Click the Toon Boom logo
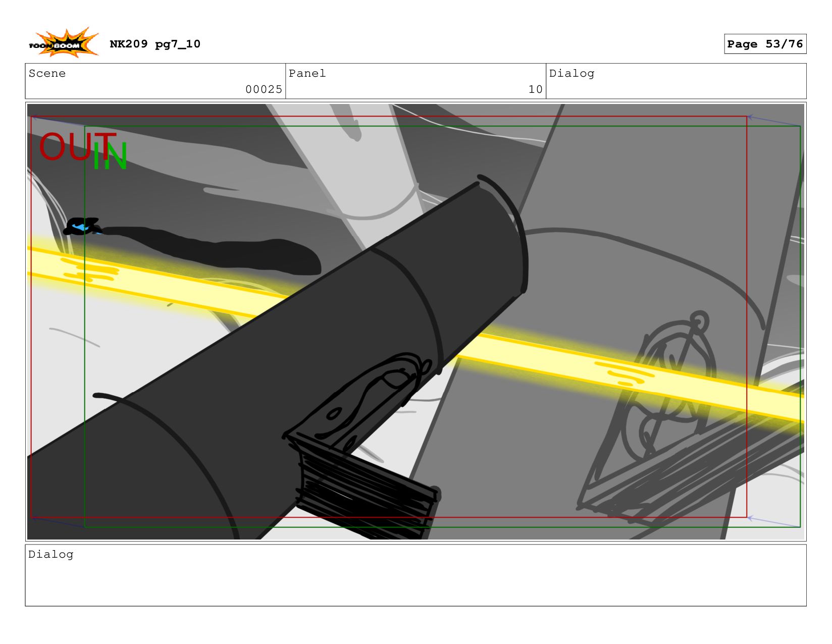 tap(63, 43)
